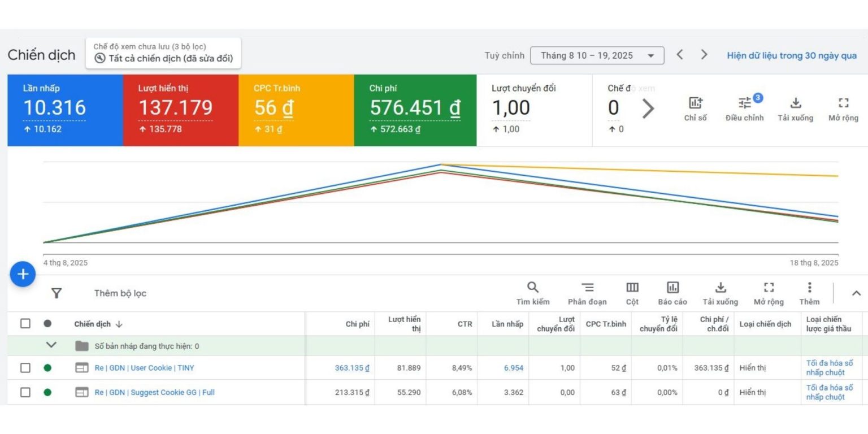This screenshot has width=868, height=434.
Task: Open the Phân đoạn segment icon
Action: click(x=588, y=287)
